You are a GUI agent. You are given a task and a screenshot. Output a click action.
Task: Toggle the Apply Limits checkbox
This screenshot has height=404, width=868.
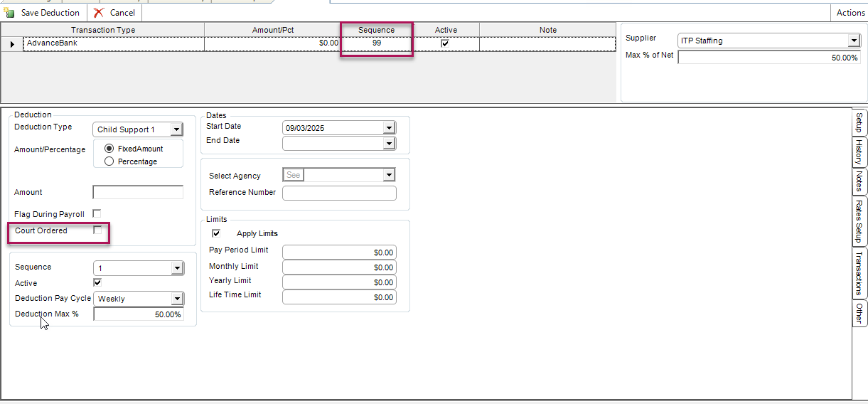(x=216, y=233)
